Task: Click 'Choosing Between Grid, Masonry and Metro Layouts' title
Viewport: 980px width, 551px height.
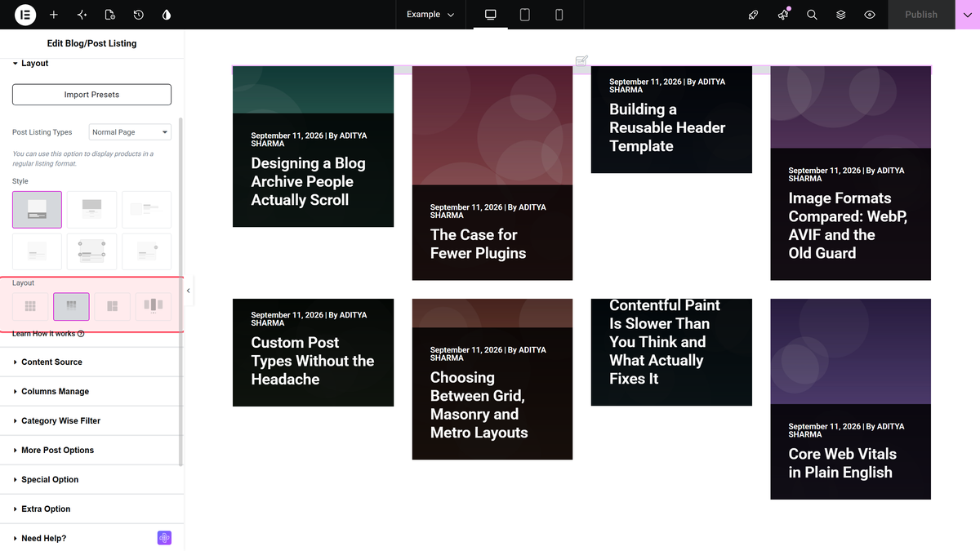Action: coord(479,405)
